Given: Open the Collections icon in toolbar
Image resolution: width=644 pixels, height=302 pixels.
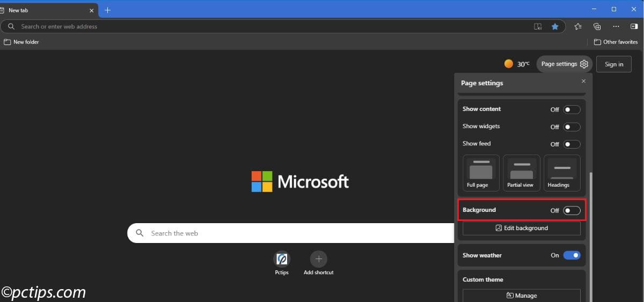Looking at the screenshot, I should pyautogui.click(x=597, y=26).
